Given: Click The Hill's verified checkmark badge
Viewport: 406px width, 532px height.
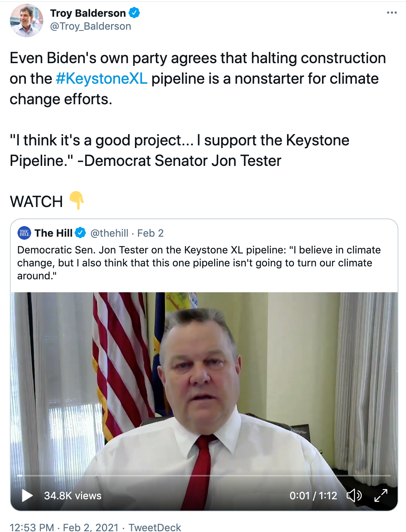Looking at the screenshot, I should tap(80, 233).
